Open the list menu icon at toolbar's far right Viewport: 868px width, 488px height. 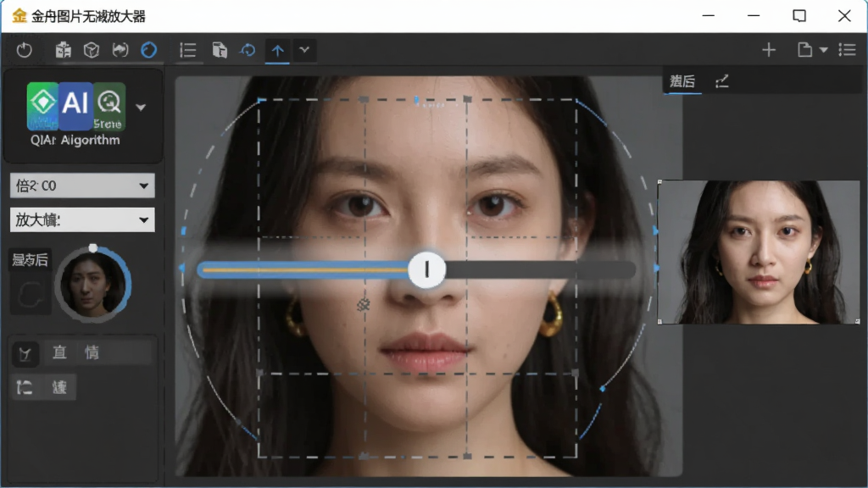click(848, 50)
